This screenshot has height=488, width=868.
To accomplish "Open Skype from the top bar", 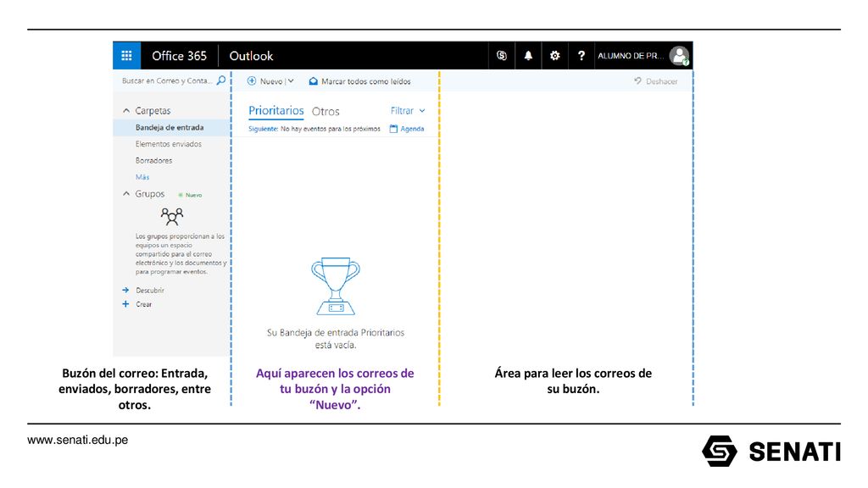I will [502, 55].
